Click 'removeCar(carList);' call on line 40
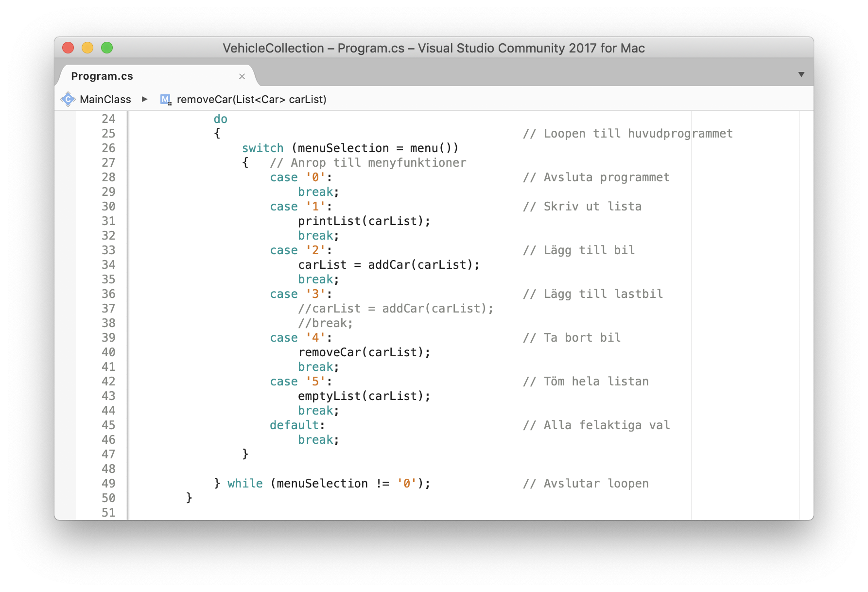Image resolution: width=868 pixels, height=592 pixels. tap(364, 352)
